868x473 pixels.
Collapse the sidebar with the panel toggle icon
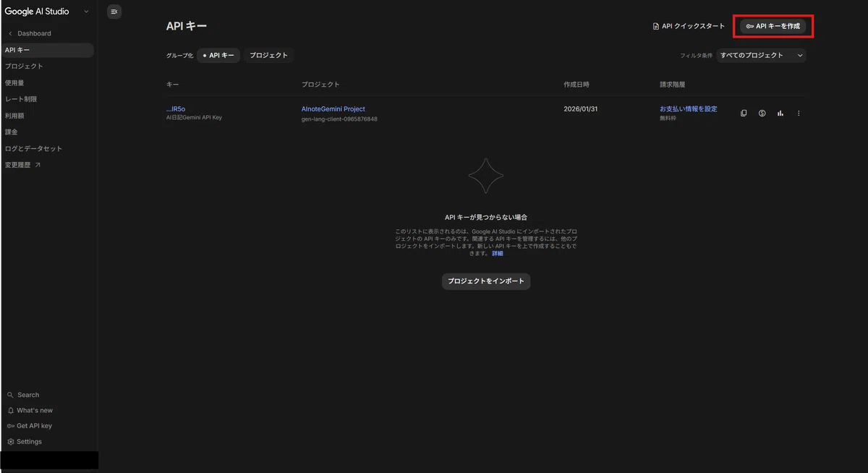pyautogui.click(x=114, y=12)
